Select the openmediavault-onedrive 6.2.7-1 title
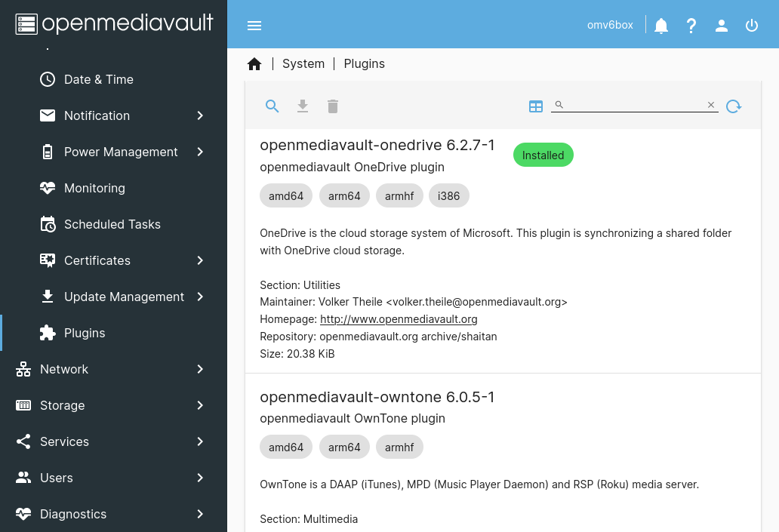Viewport: 779px width, 532px height. (377, 145)
